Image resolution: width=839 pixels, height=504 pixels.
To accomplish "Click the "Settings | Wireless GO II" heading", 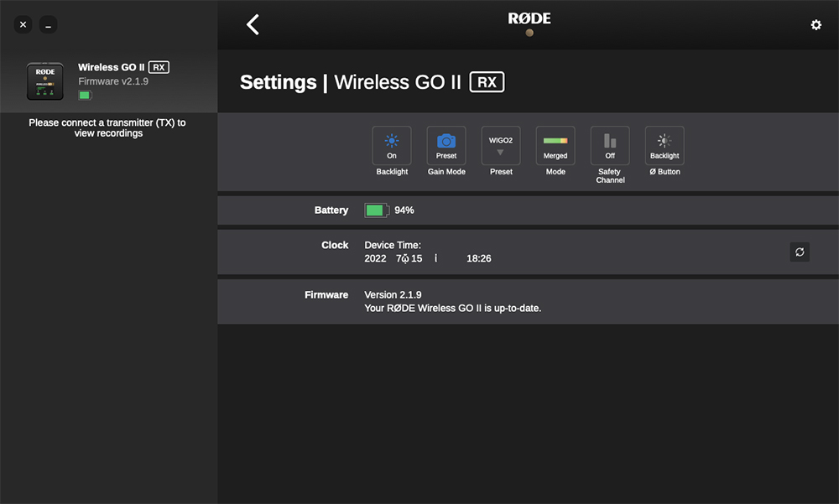I will (x=351, y=82).
